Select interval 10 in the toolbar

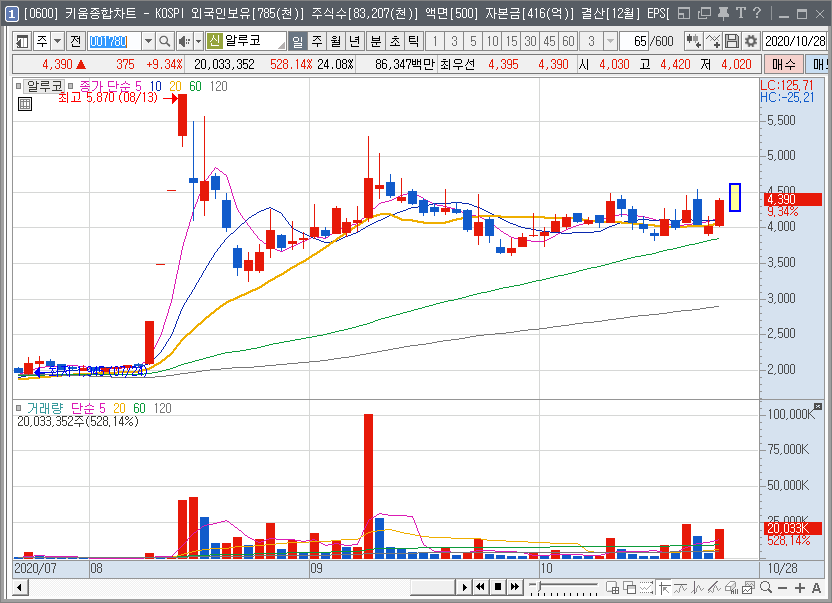pyautogui.click(x=492, y=41)
